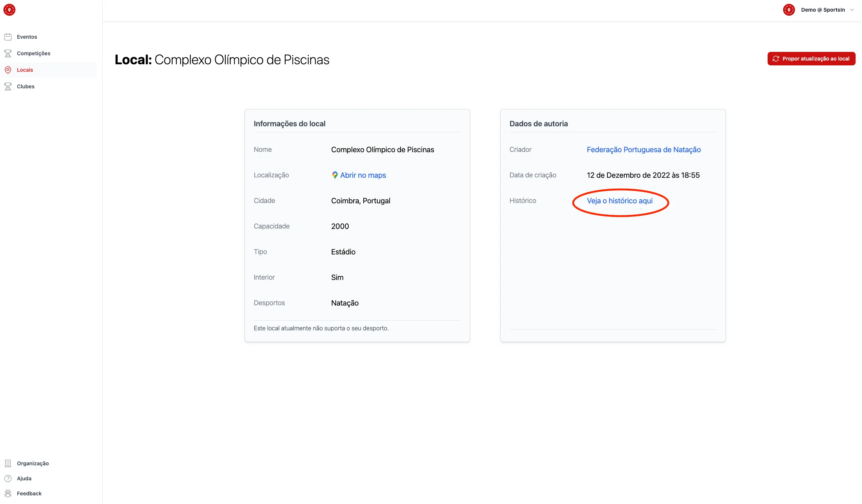Click the Demo account avatar at top right
The height and width of the screenshot is (504, 862).
coord(789,10)
